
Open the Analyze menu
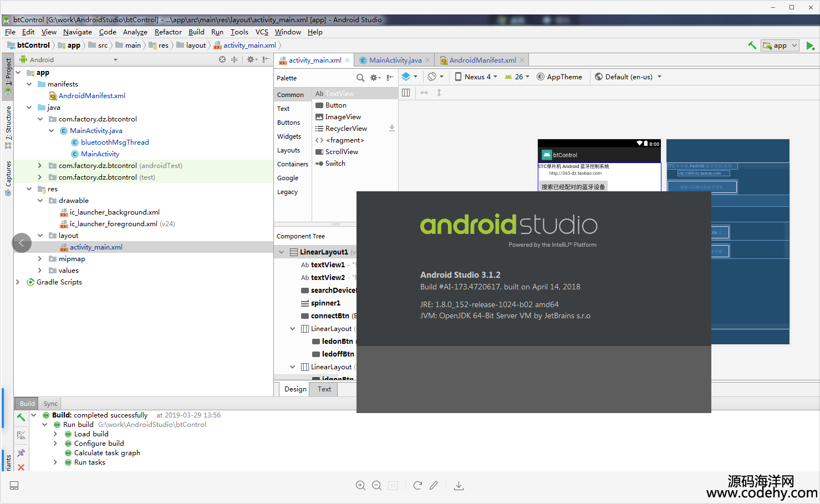(135, 32)
